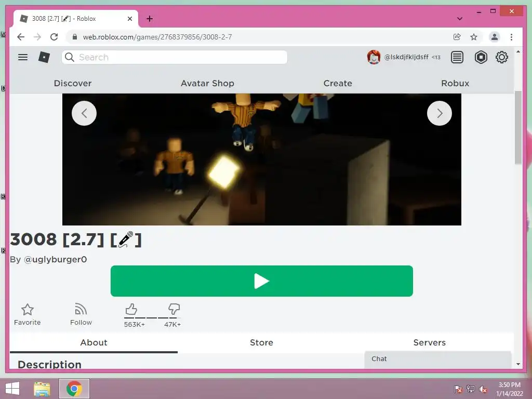Bookmark this page with star icon

coord(474,37)
